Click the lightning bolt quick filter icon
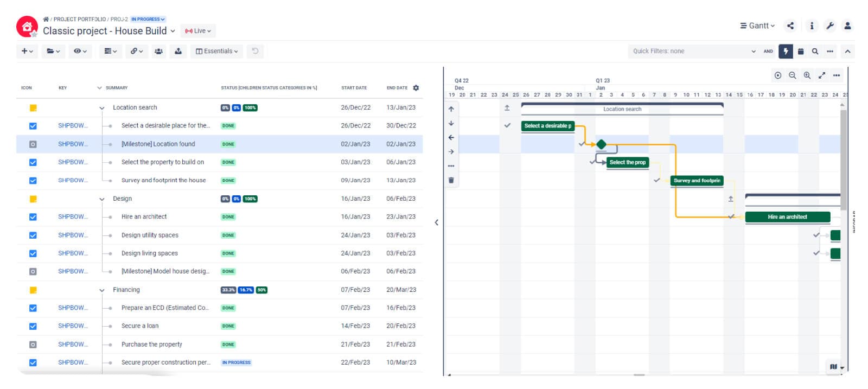The height and width of the screenshot is (389, 868). (786, 51)
